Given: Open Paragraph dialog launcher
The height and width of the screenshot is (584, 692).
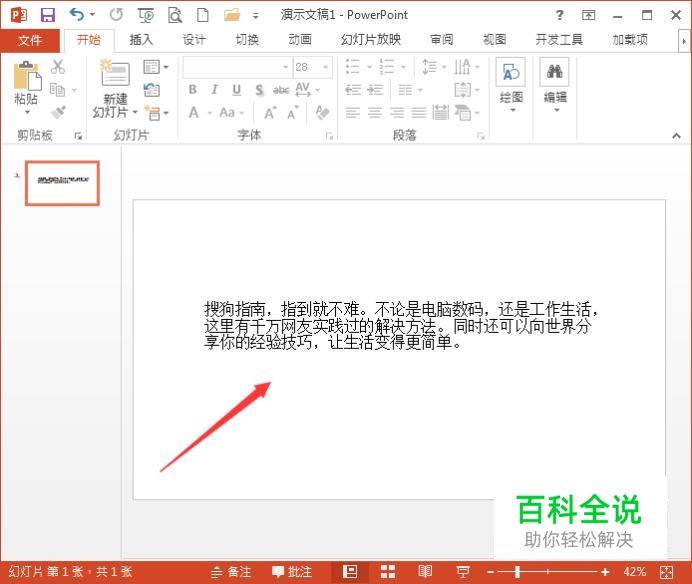Looking at the screenshot, I should (x=481, y=136).
